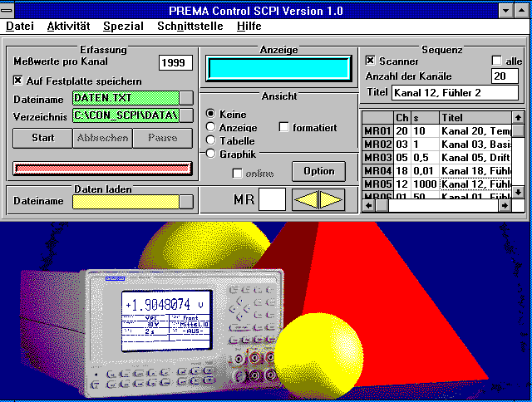
Task: Click cell 'Kanal 05, Drift' in MR03 row
Action: [x=475, y=158]
